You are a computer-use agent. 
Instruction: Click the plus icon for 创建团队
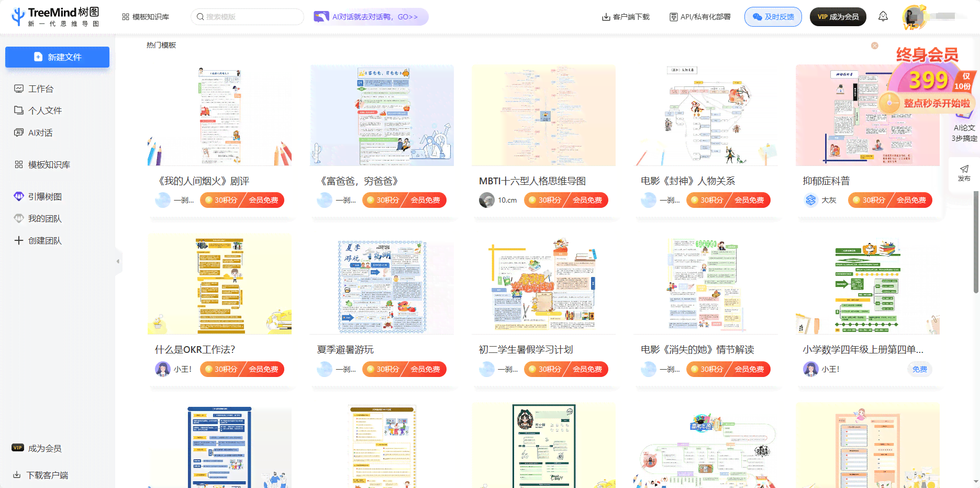point(19,240)
